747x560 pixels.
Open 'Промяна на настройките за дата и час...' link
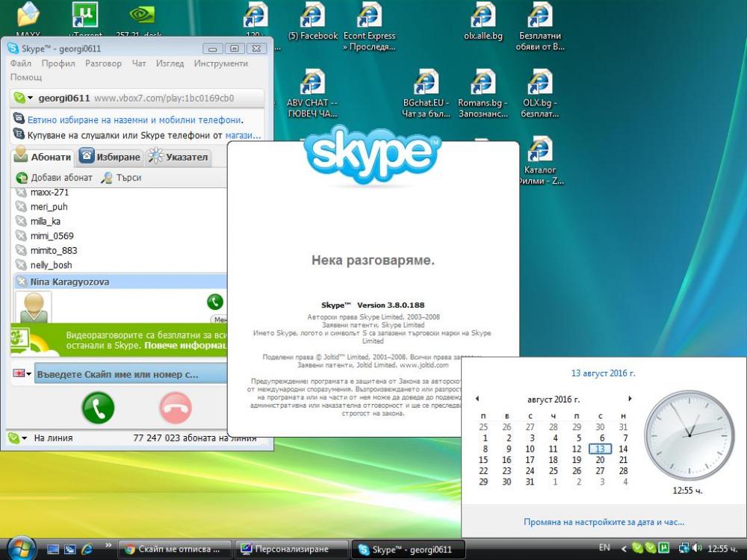pyautogui.click(x=604, y=522)
